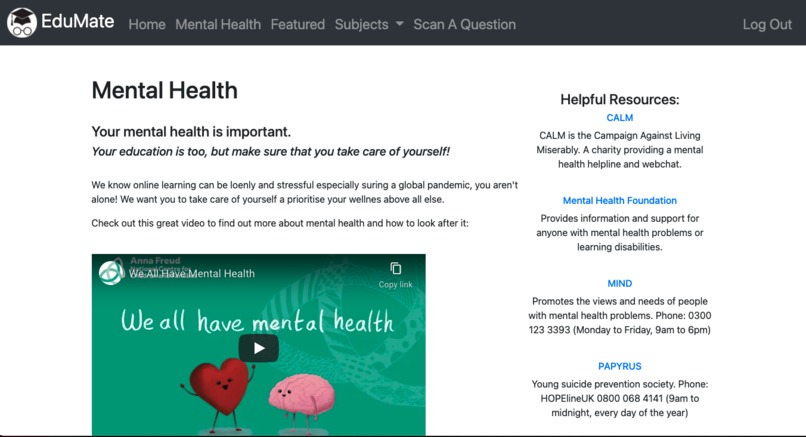Open the CALM resource link
The image size is (806, 437).
[619, 118]
